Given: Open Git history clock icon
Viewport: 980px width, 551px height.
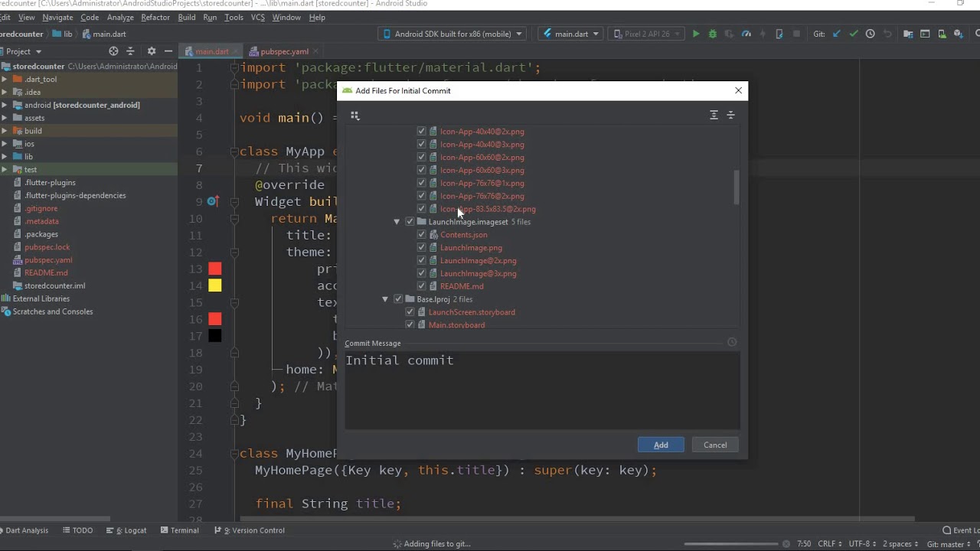Looking at the screenshot, I should point(871,34).
